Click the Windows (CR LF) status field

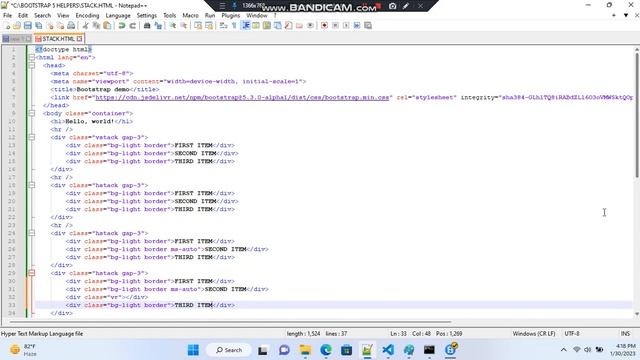click(x=534, y=333)
